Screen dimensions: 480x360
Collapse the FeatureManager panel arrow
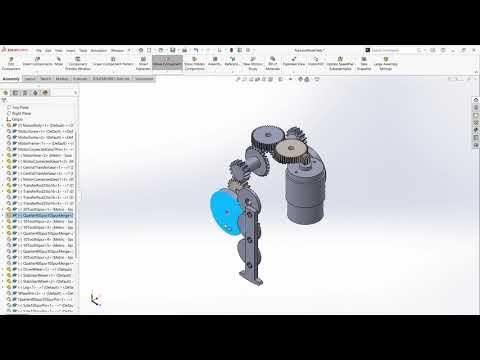click(x=76, y=93)
